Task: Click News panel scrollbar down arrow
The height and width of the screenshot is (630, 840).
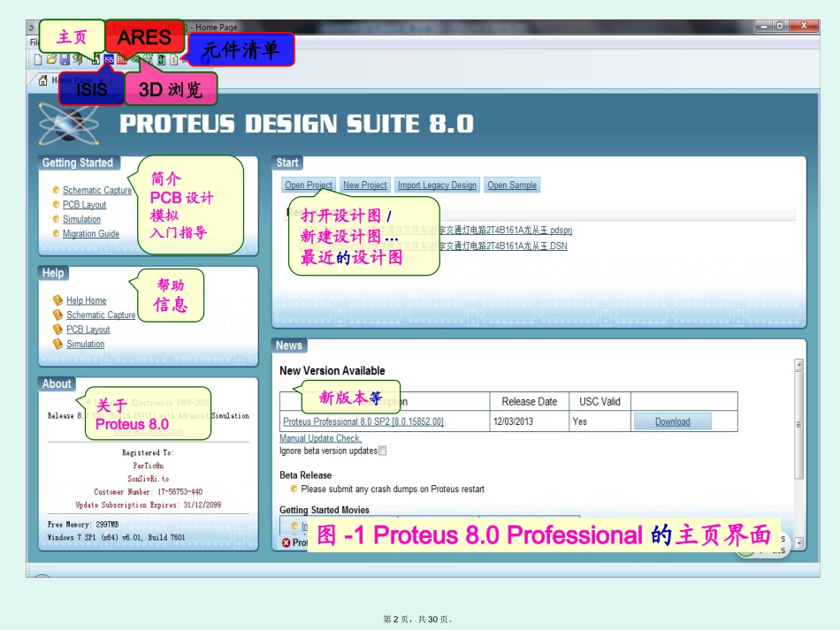Action: 798,543
